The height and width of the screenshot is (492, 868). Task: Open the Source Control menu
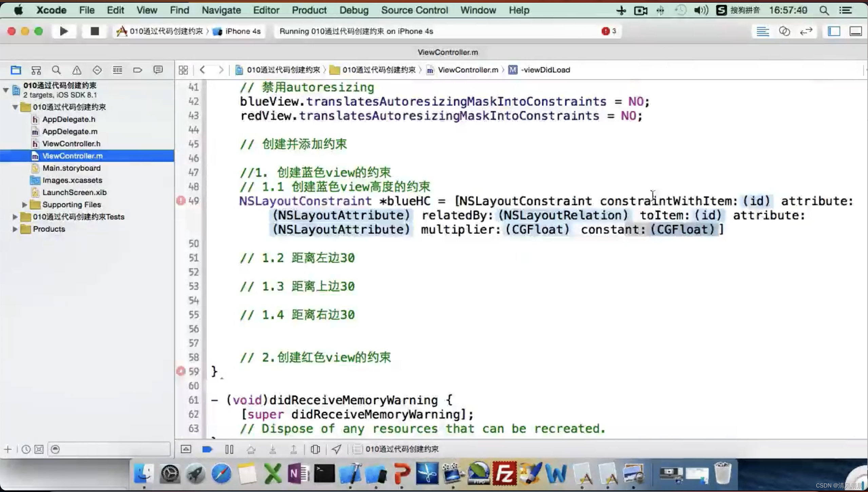click(x=414, y=10)
